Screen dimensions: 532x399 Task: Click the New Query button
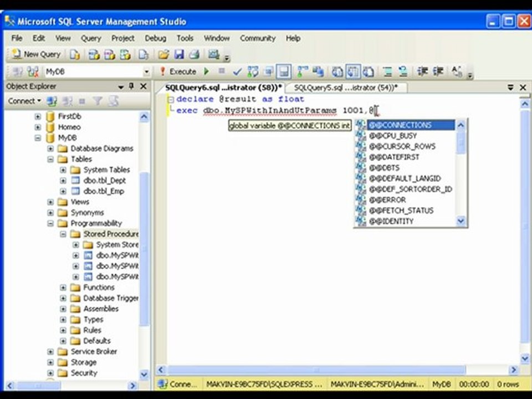(x=36, y=54)
